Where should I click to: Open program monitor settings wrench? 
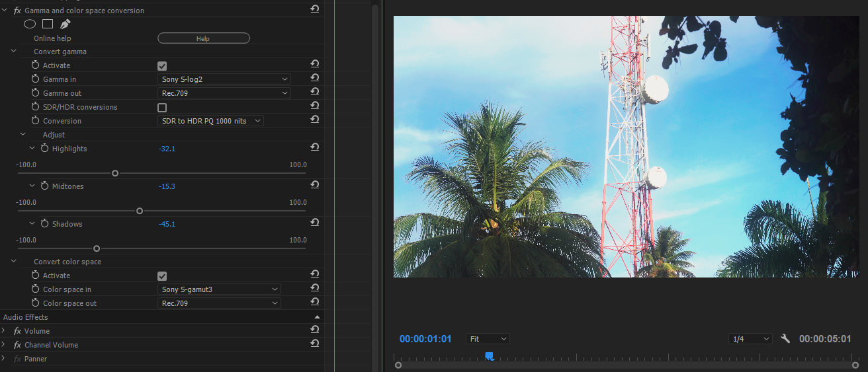(785, 338)
